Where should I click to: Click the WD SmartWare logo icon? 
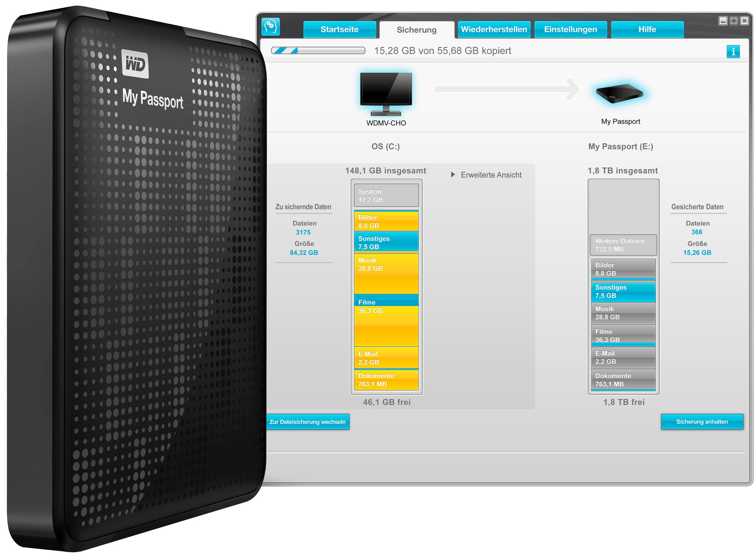point(271,27)
